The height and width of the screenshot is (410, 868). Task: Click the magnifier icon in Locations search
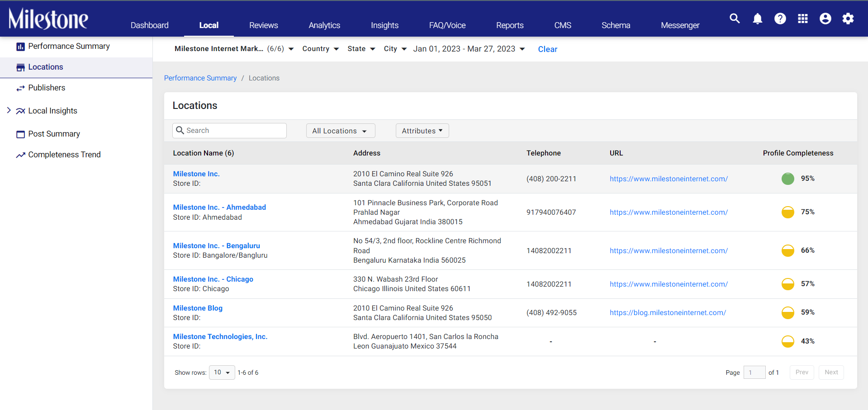(180, 130)
